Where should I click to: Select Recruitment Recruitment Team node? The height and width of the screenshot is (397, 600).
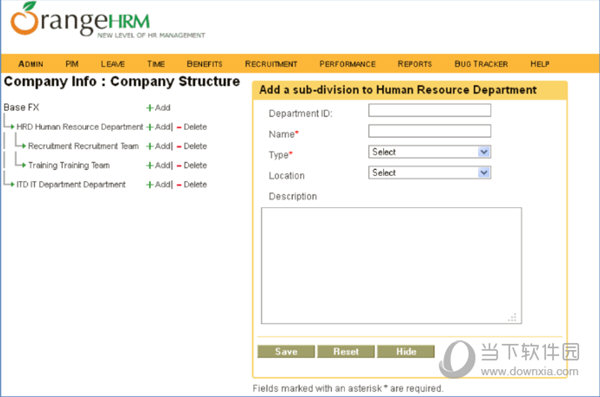point(83,146)
